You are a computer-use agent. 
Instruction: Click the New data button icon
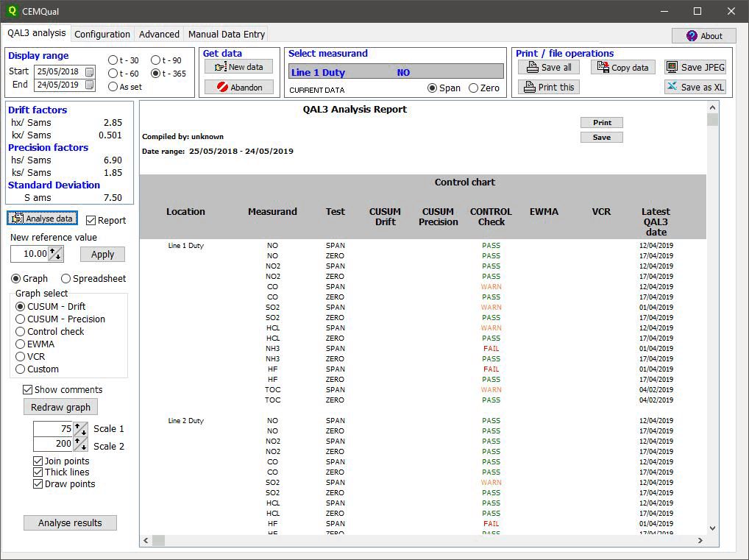coord(219,67)
